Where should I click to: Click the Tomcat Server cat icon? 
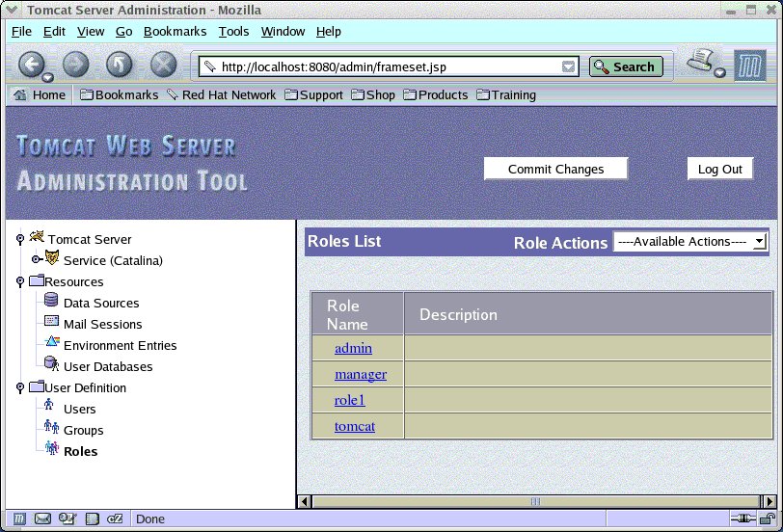click(37, 236)
